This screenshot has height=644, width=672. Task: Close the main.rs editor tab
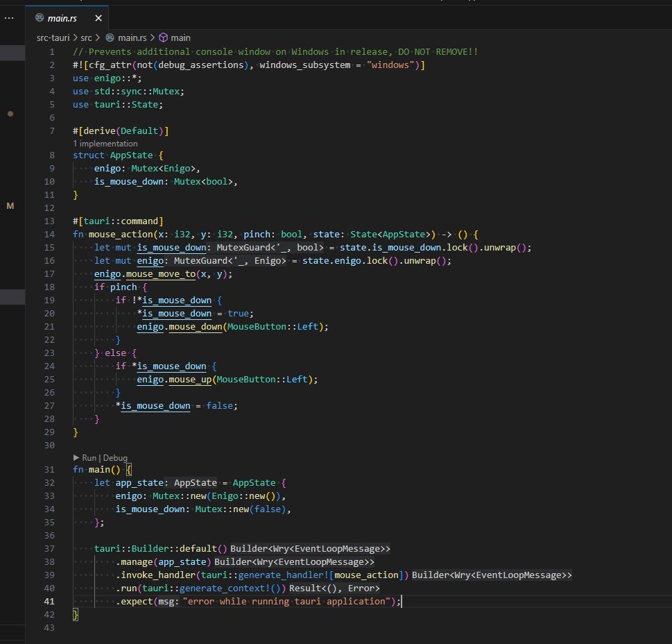click(x=98, y=18)
